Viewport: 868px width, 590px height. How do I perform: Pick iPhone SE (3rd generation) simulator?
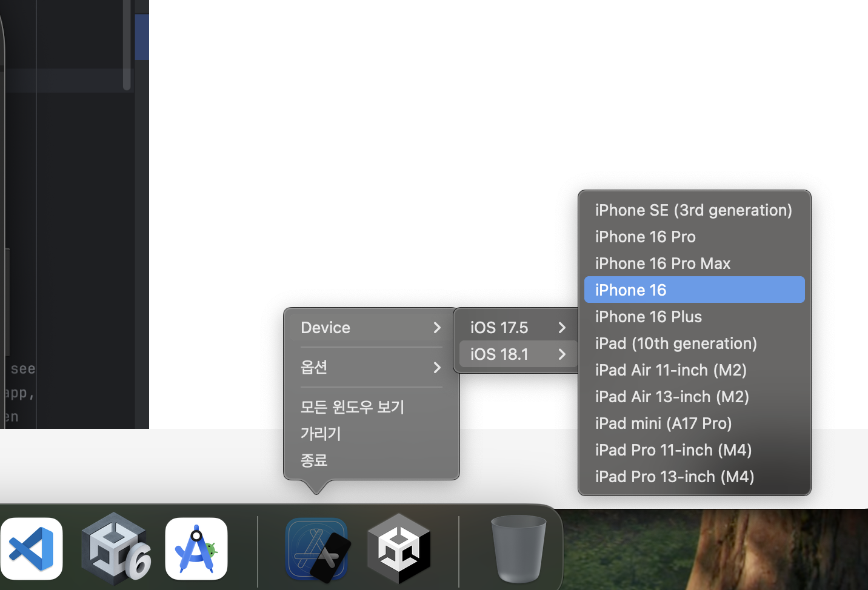point(695,210)
